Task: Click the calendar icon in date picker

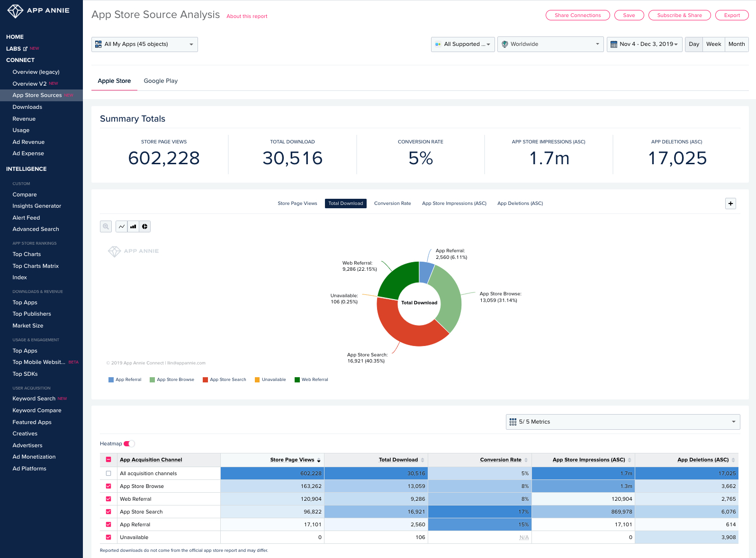Action: pyautogui.click(x=614, y=44)
